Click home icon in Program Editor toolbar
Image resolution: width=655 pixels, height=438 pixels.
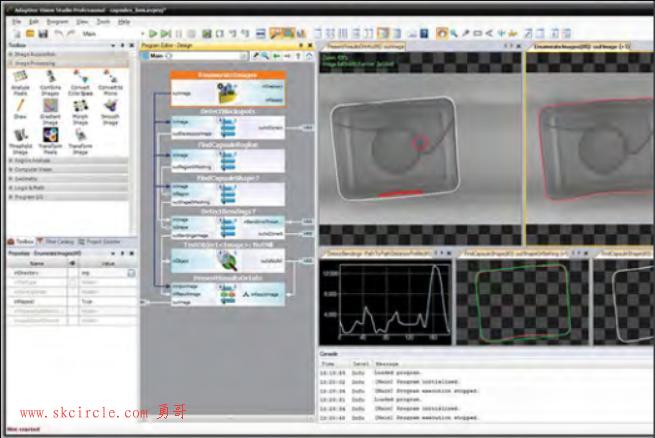(x=309, y=56)
